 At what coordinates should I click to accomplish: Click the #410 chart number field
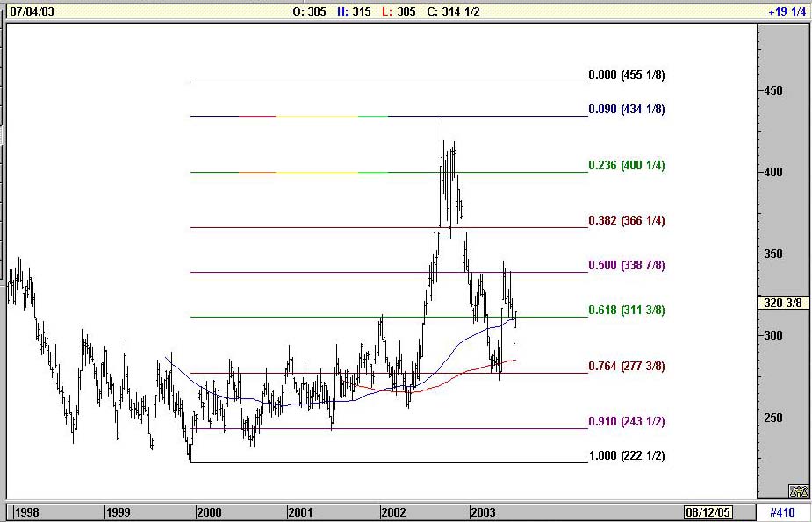click(x=782, y=512)
